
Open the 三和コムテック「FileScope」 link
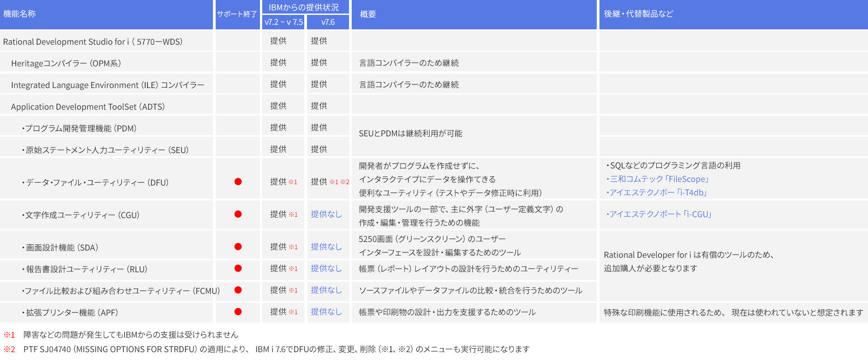click(658, 179)
